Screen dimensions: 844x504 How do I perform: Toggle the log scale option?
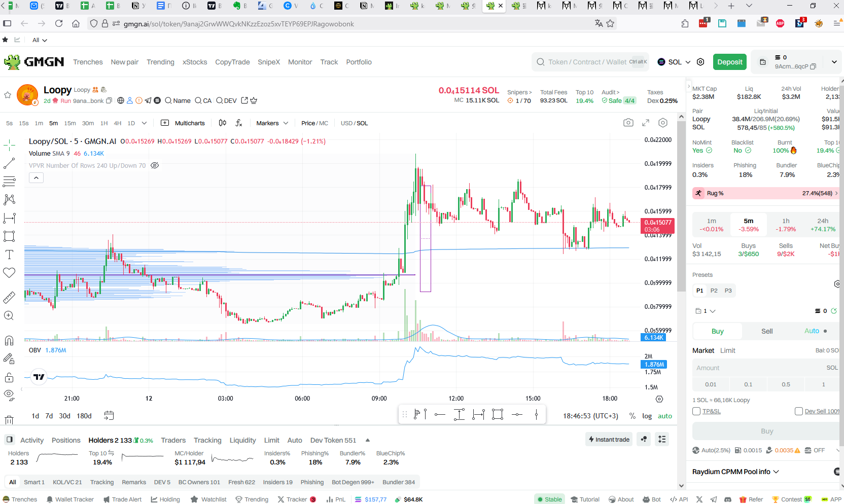[x=647, y=416]
